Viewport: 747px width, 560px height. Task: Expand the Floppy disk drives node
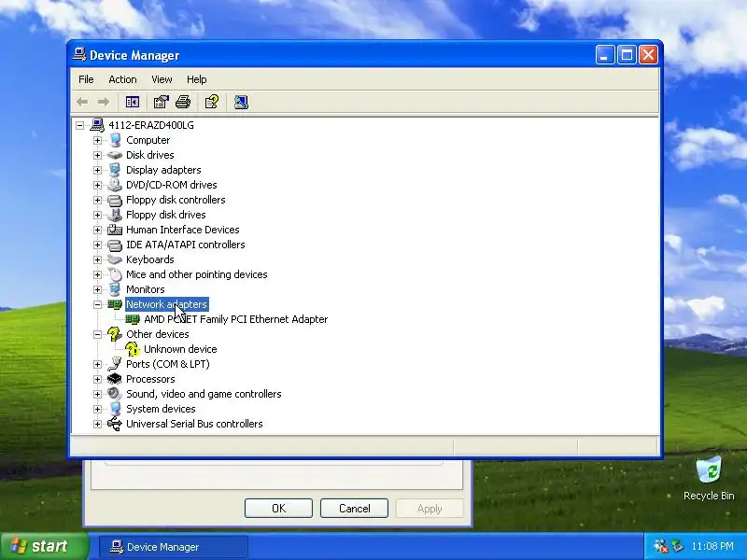(x=97, y=215)
